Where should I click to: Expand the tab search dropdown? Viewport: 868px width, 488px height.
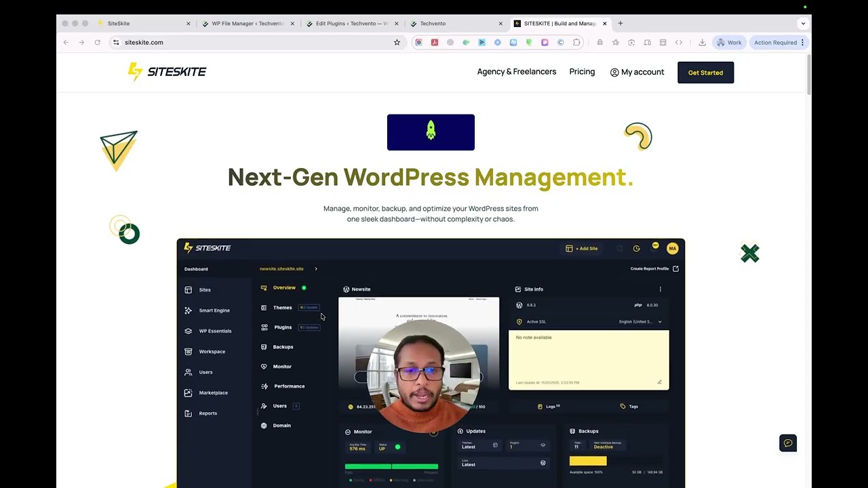803,24
